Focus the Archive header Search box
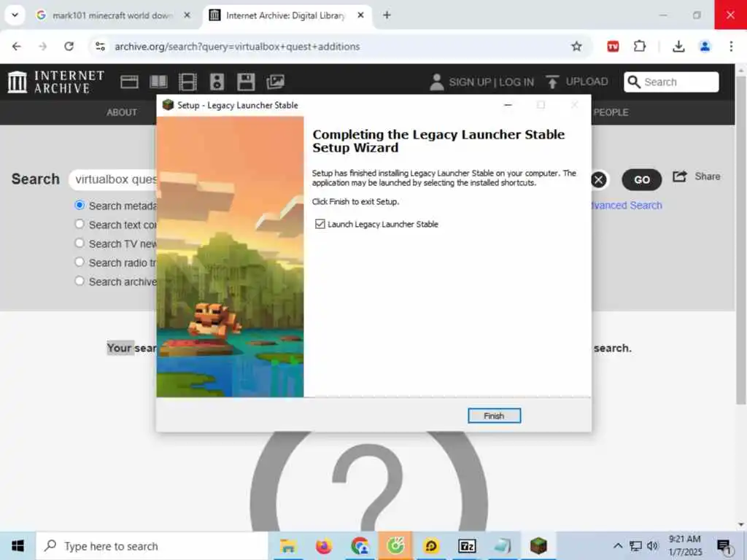The width and height of the screenshot is (747, 560). point(671,82)
